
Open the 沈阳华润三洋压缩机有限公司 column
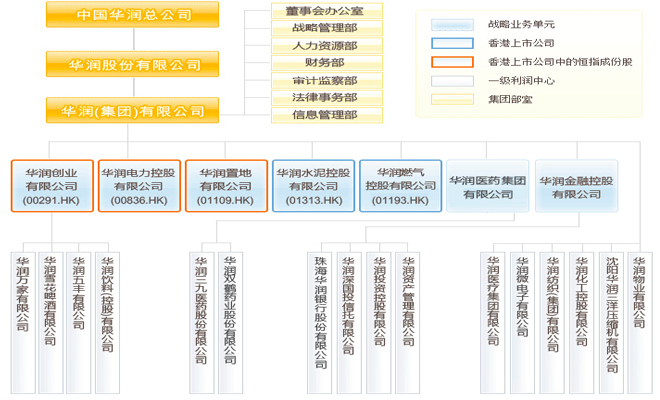(x=612, y=323)
